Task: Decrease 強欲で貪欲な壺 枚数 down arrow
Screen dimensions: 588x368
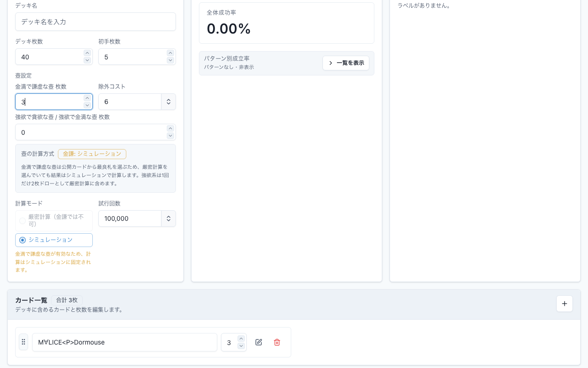Action: pos(170,136)
